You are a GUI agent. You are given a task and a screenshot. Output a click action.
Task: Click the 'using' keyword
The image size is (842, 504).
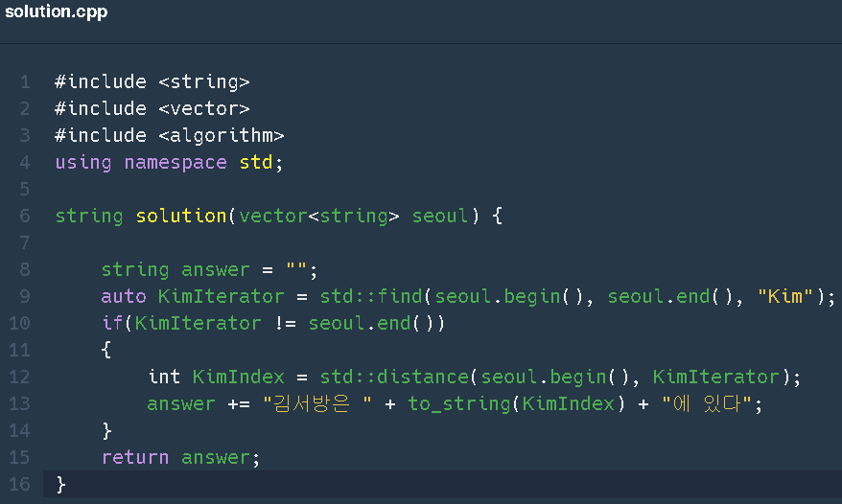tap(83, 163)
